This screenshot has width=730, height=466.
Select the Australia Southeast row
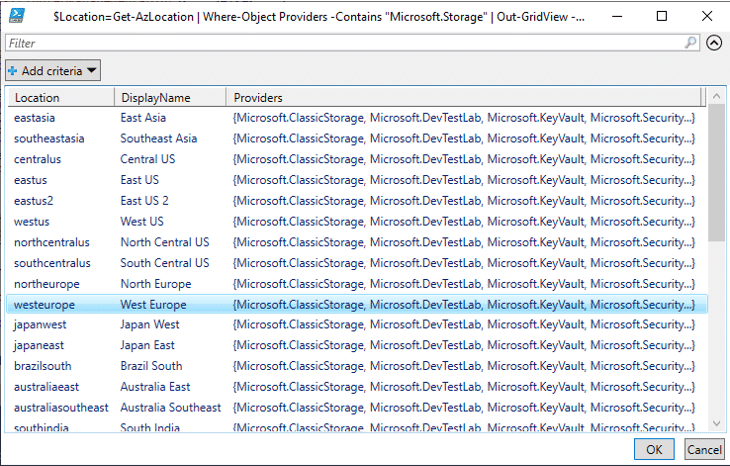coord(357,407)
